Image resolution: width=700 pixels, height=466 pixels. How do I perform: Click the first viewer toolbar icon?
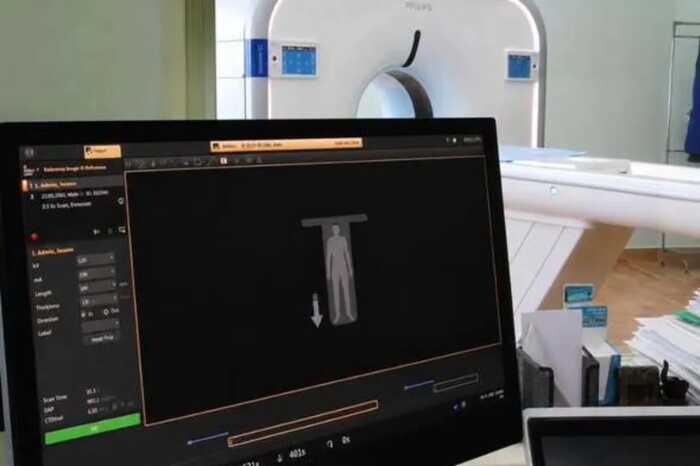[129, 164]
